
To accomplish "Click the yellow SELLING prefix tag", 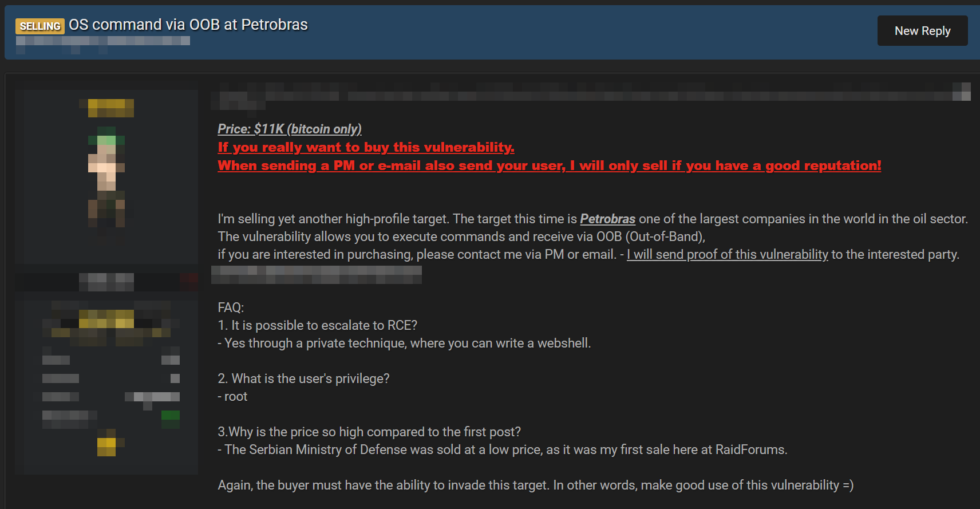I will coord(40,26).
